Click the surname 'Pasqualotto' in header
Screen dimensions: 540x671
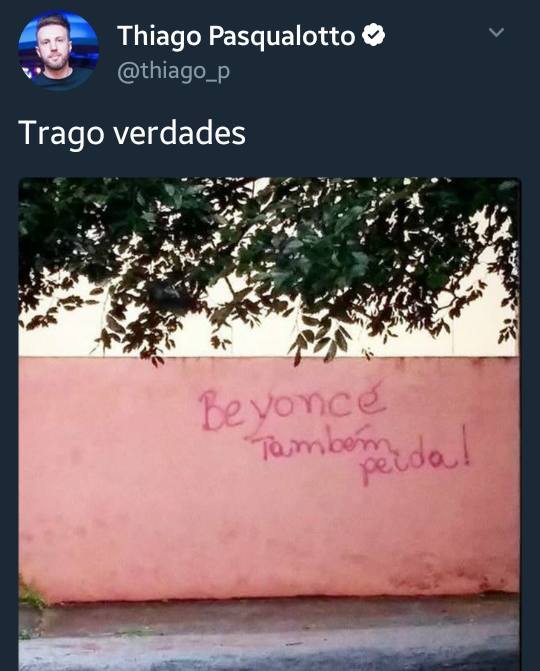click(282, 36)
